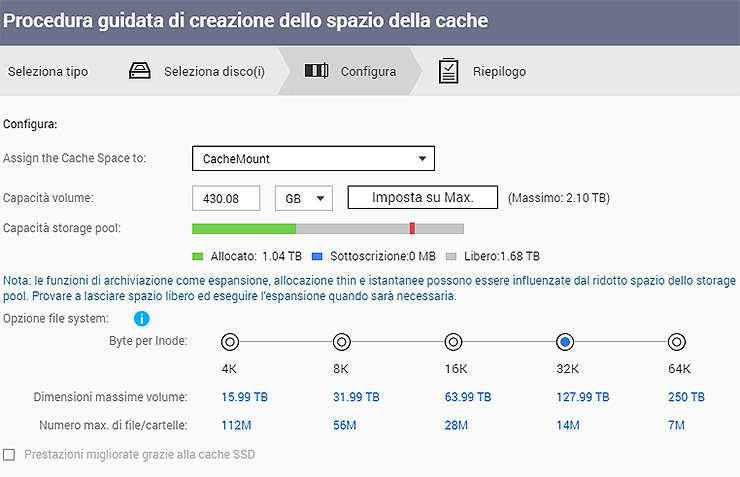Open the GB capacity unit dropdown
Viewport: 740px width, 477px height.
point(303,198)
